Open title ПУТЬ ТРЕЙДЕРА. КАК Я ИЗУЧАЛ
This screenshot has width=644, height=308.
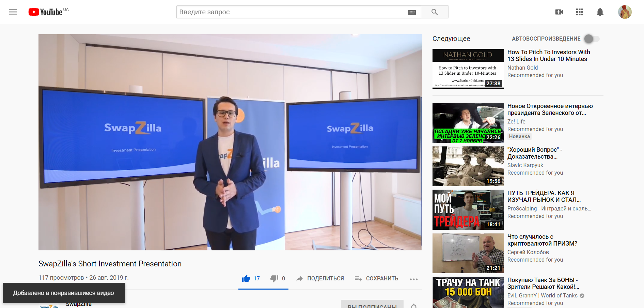coord(544,196)
